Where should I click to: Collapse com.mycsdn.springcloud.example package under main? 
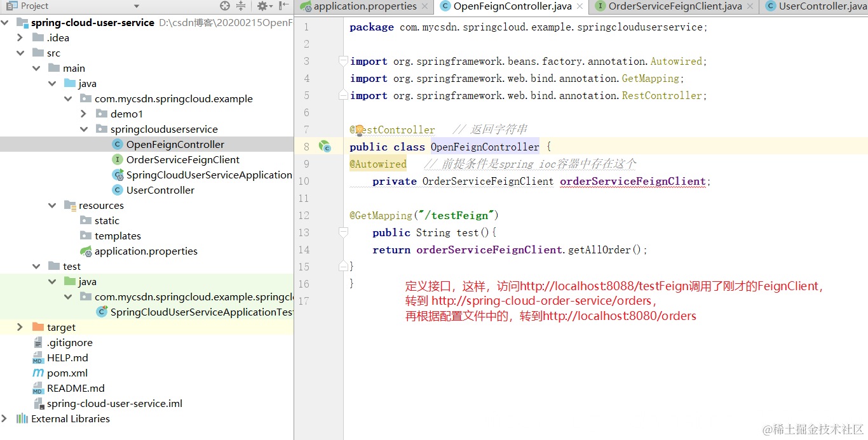click(x=68, y=99)
